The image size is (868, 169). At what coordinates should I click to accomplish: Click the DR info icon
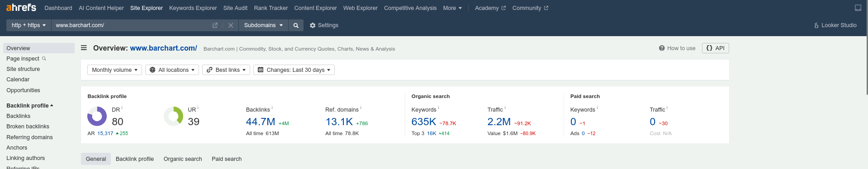tap(122, 108)
